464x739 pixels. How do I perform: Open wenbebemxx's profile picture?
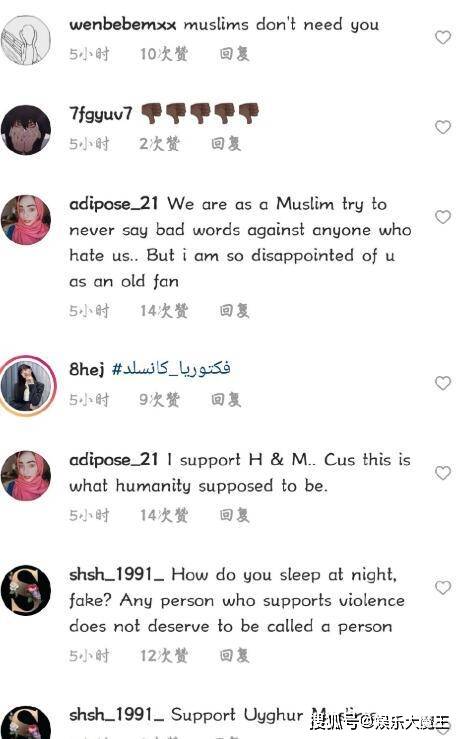(x=26, y=40)
